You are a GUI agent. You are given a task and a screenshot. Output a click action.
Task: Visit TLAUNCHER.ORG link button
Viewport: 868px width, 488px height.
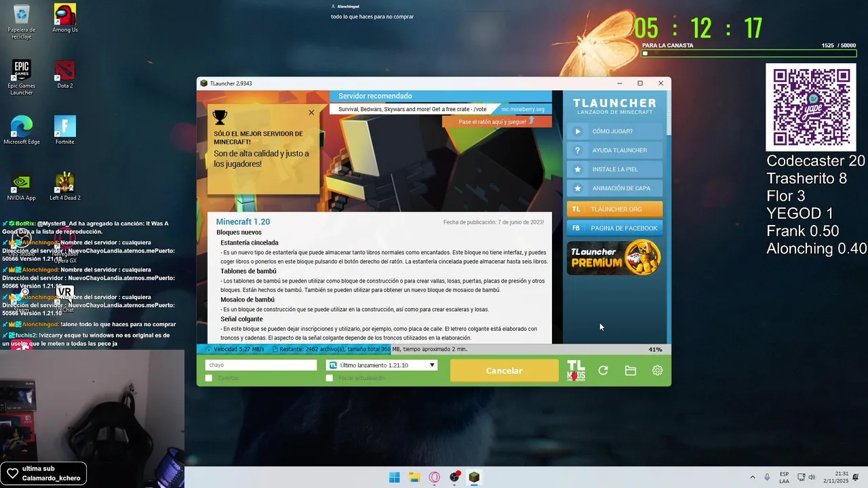click(614, 209)
